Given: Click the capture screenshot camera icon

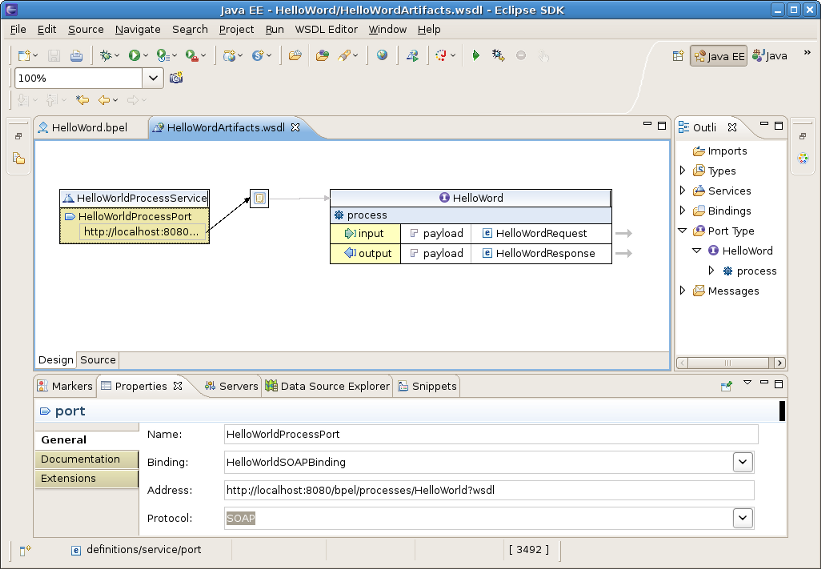Looking at the screenshot, I should (176, 78).
